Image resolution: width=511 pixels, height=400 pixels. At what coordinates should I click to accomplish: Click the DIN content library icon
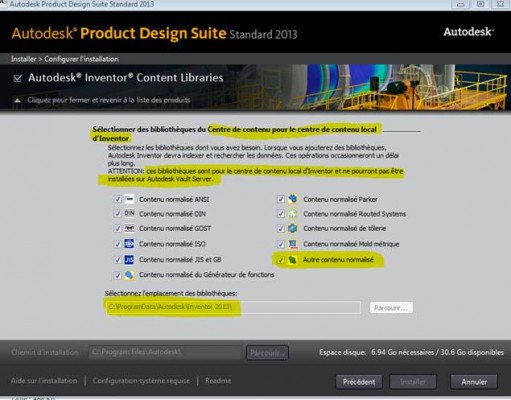pos(129,213)
